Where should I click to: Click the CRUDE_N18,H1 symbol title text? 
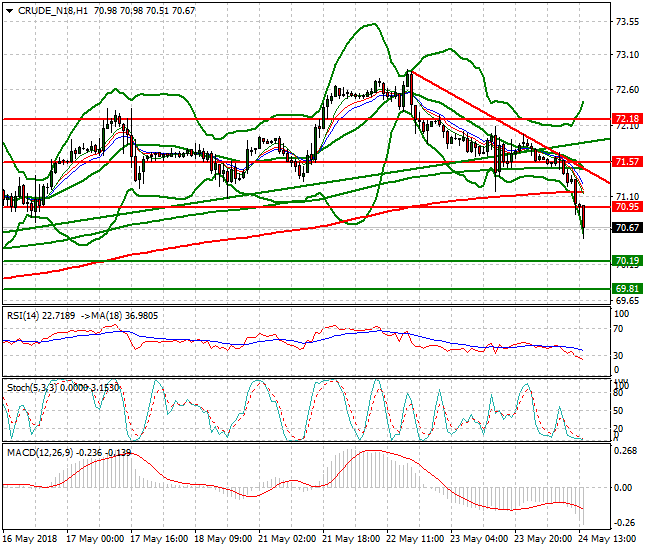53,11
